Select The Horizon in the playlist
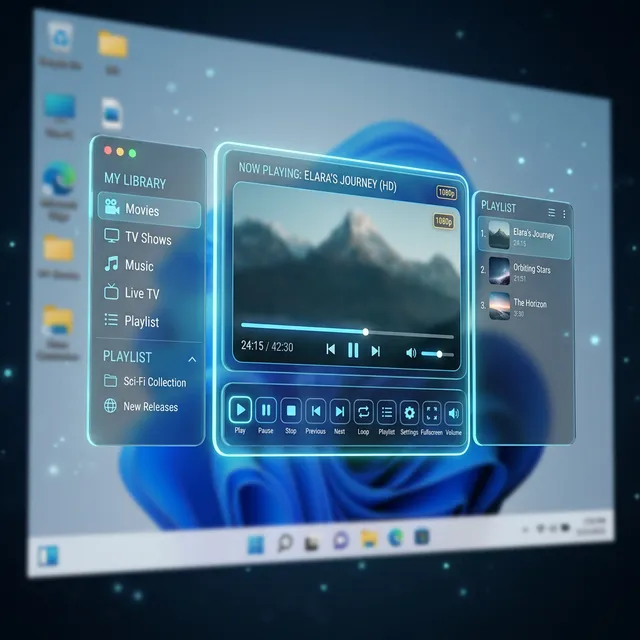This screenshot has height=640, width=640. tap(524, 307)
